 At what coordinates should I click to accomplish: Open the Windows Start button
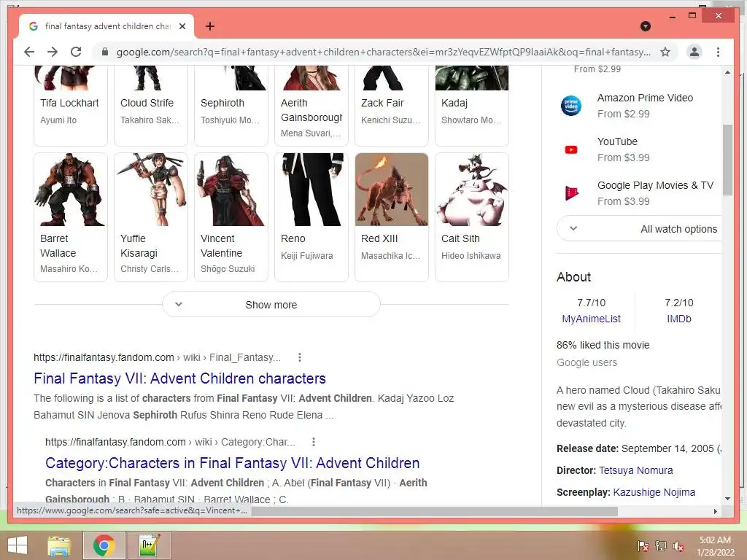coord(18,545)
